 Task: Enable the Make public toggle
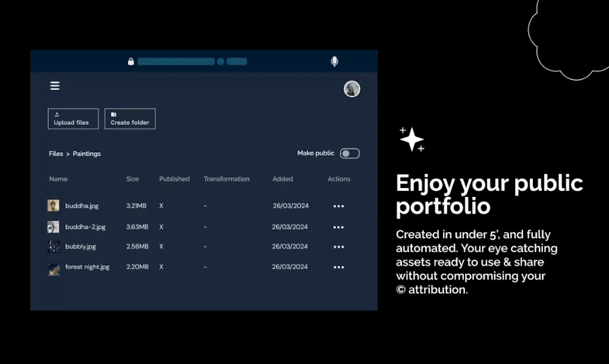(350, 153)
